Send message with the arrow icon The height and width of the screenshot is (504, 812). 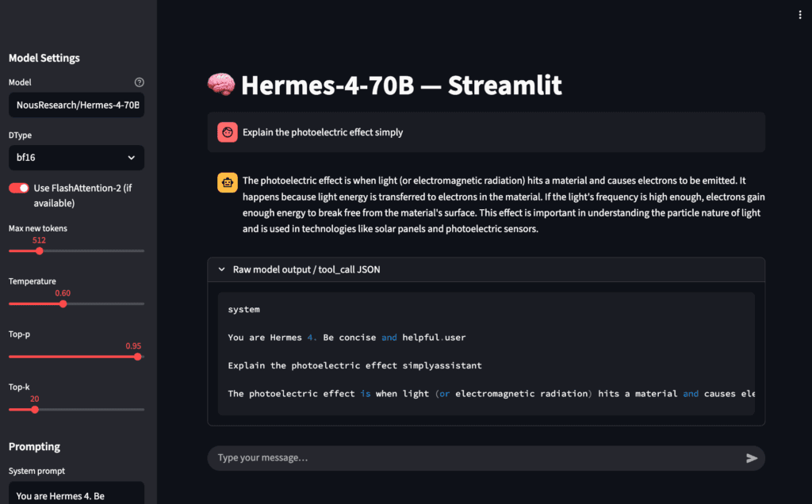752,458
